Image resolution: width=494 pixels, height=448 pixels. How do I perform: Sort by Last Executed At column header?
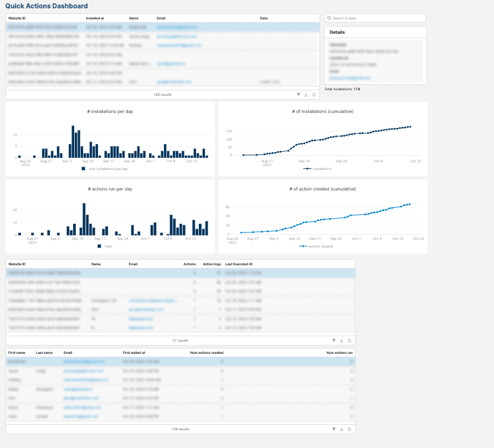[x=239, y=264]
